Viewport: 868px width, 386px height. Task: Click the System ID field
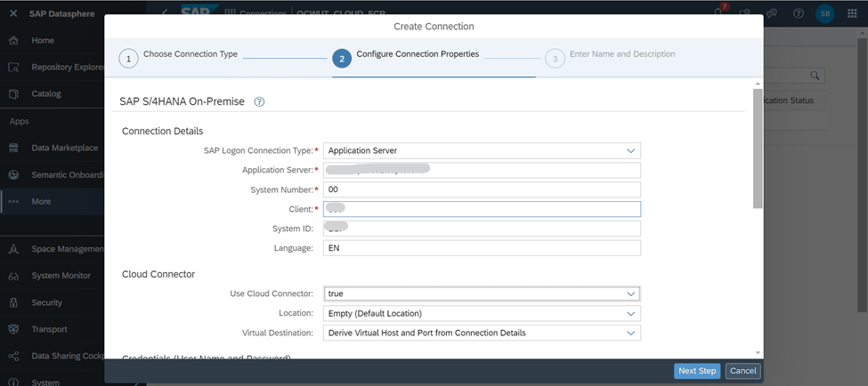pyautogui.click(x=482, y=229)
